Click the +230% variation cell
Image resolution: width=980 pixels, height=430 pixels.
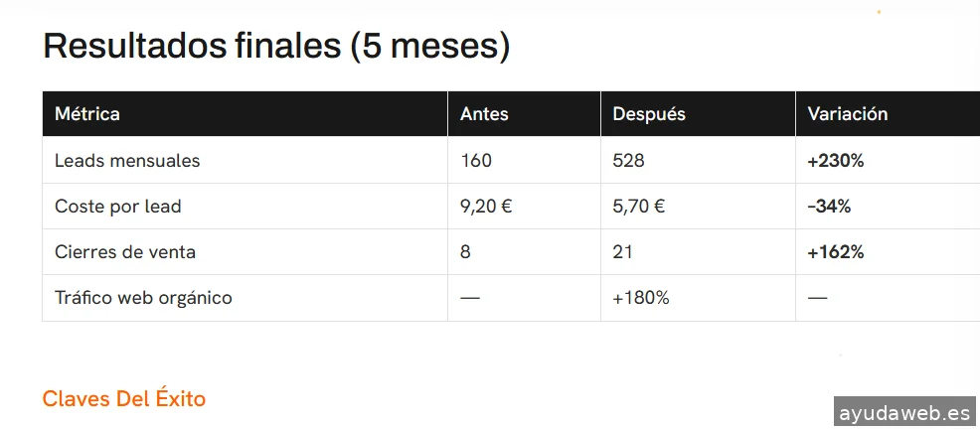click(836, 161)
